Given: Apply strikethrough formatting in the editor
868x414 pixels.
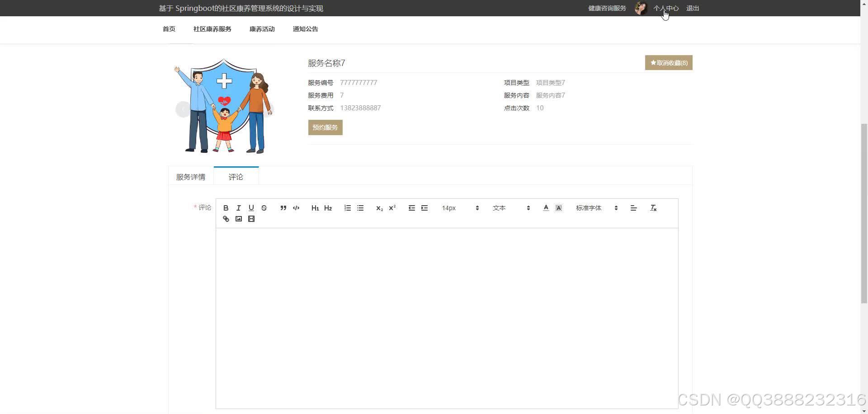Looking at the screenshot, I should point(264,208).
